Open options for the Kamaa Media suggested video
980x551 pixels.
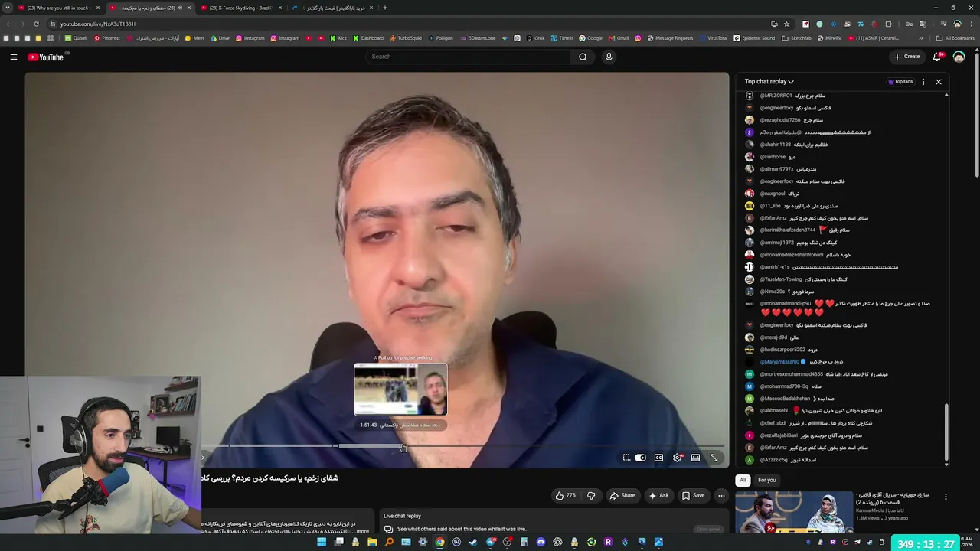pyautogui.click(x=946, y=497)
